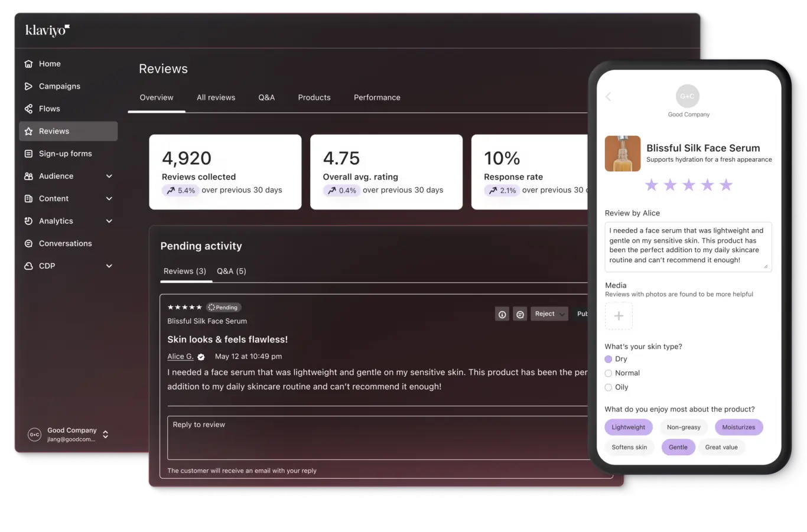
Task: Click the Blissful Silk Face Serum thumbnail
Action: [623, 154]
